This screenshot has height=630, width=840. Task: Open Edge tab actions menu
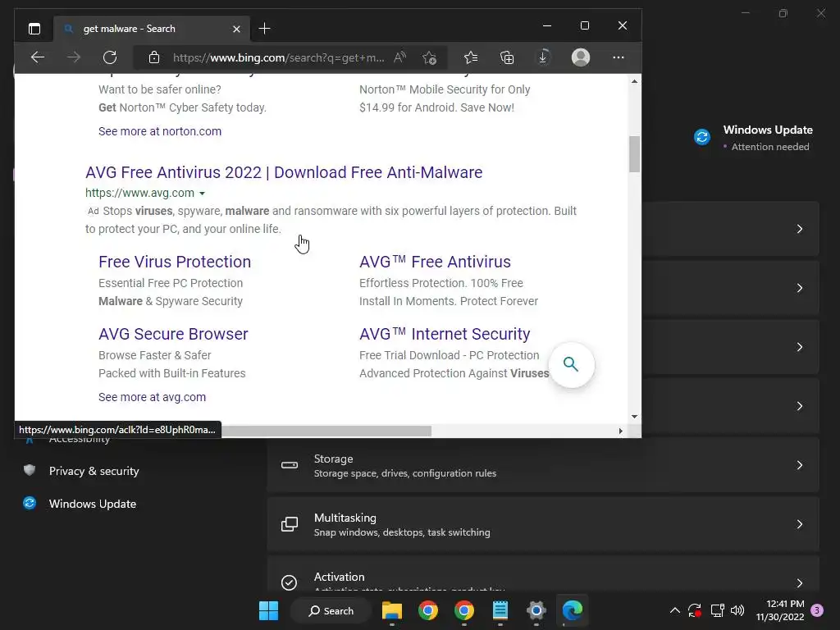[34, 29]
